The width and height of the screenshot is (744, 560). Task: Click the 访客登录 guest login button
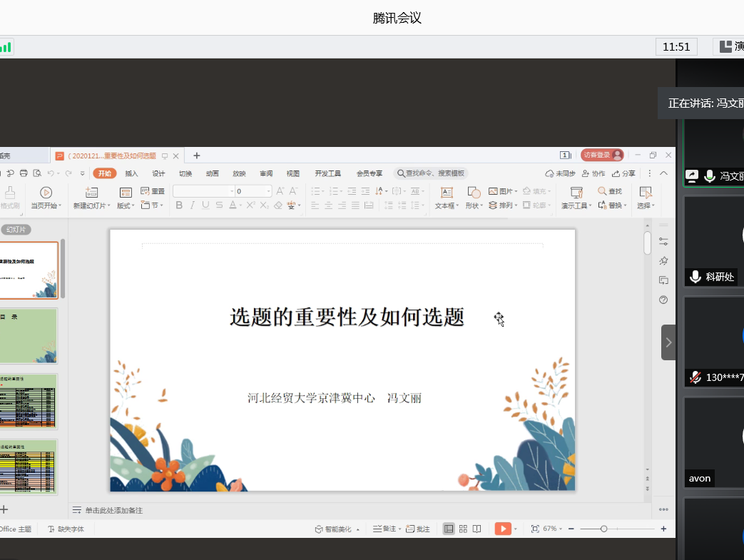pos(601,155)
